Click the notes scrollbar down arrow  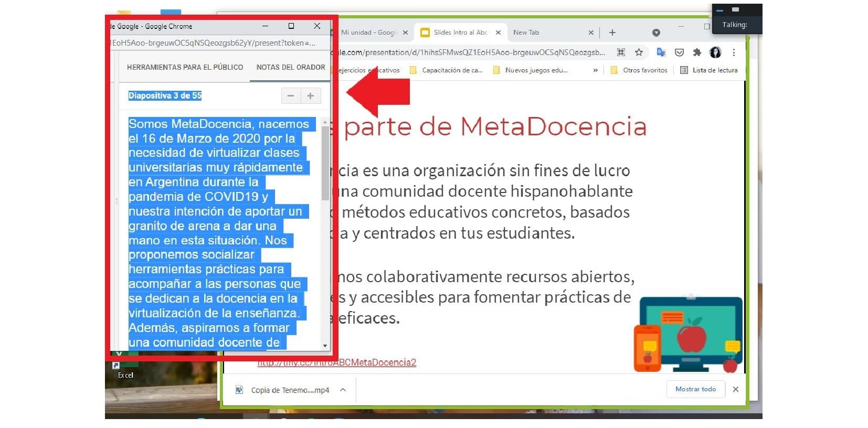[x=325, y=346]
